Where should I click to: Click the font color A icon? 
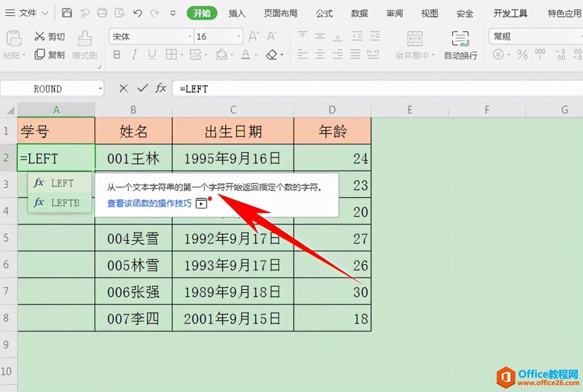coord(245,55)
